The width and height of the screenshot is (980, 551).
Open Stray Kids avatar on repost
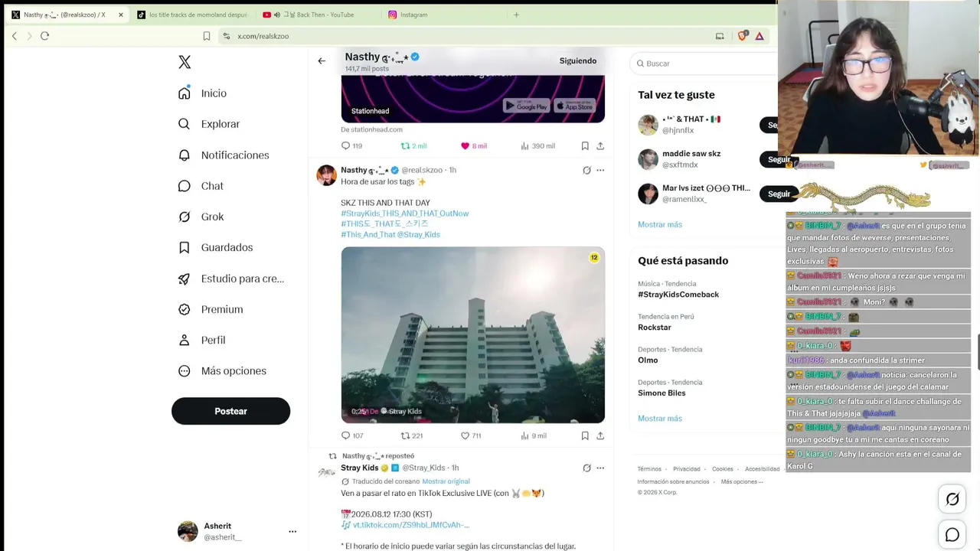point(327,473)
